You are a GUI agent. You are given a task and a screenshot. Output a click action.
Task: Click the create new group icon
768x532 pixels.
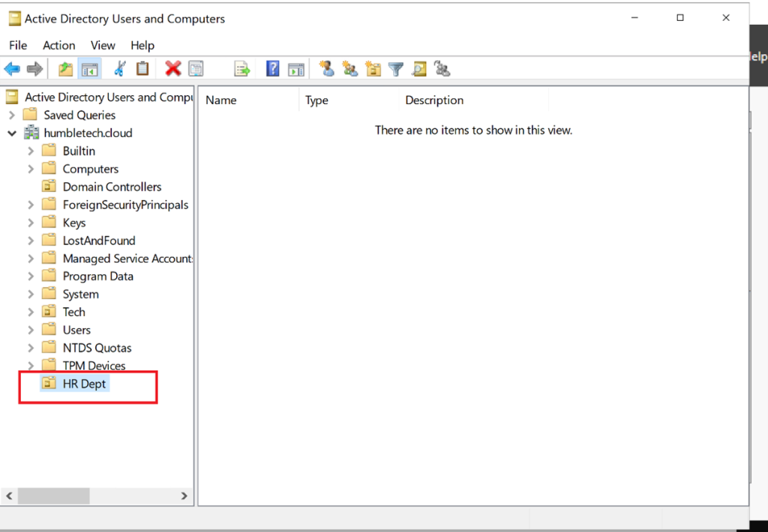click(x=349, y=70)
